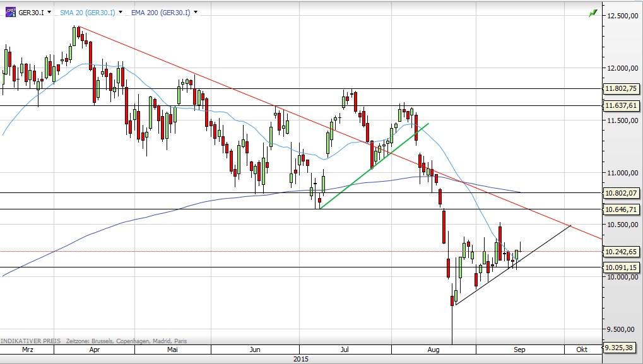Click the green chart arrow icon
The image size is (643, 364).
(x=593, y=13)
